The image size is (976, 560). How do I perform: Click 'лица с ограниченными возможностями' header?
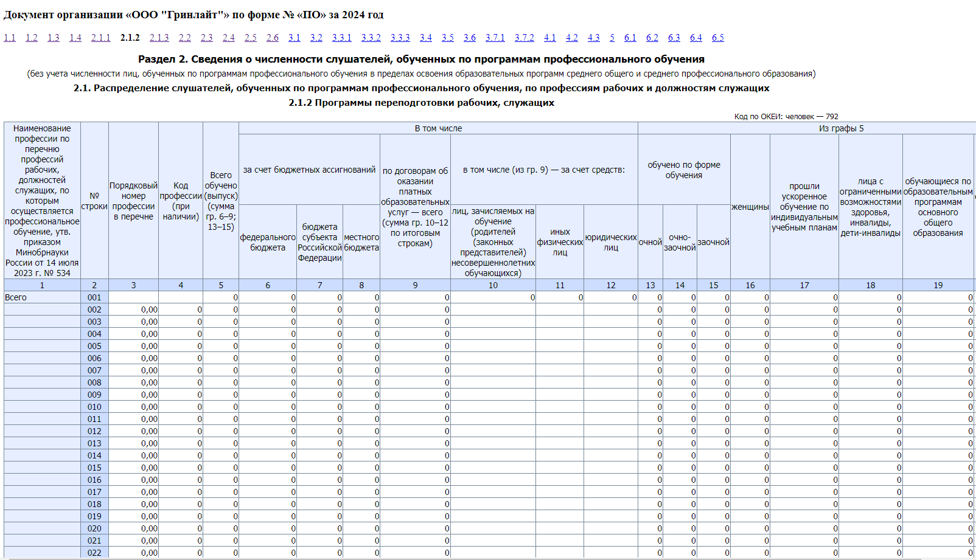point(871,207)
